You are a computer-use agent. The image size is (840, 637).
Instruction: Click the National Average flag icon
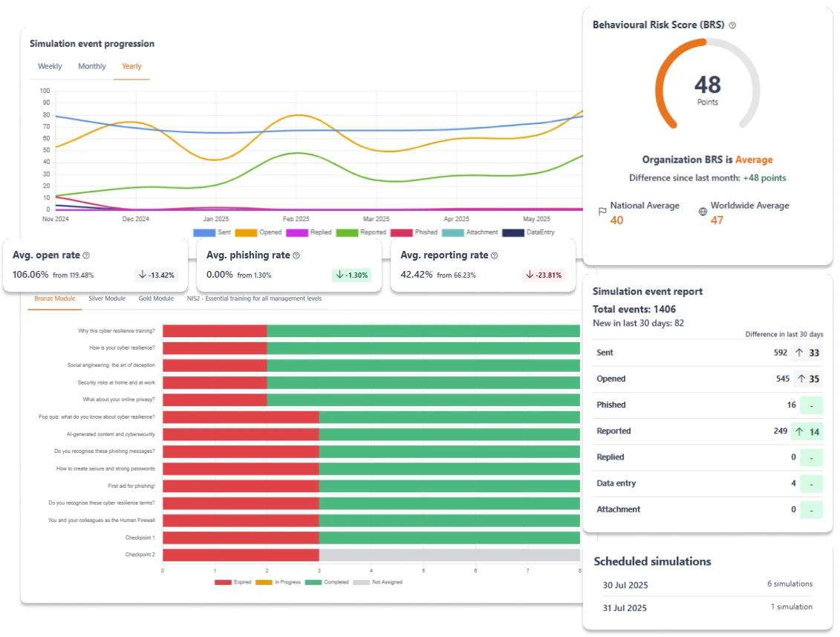[602, 212]
